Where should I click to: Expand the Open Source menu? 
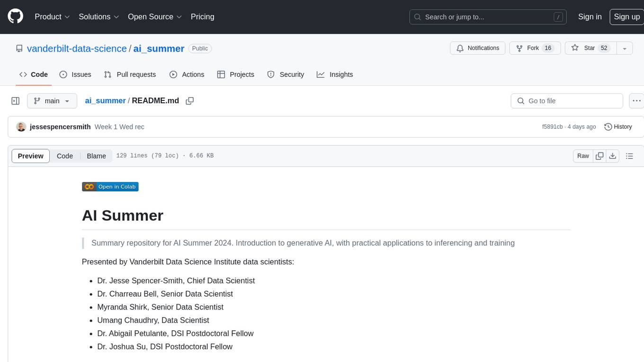(x=155, y=17)
